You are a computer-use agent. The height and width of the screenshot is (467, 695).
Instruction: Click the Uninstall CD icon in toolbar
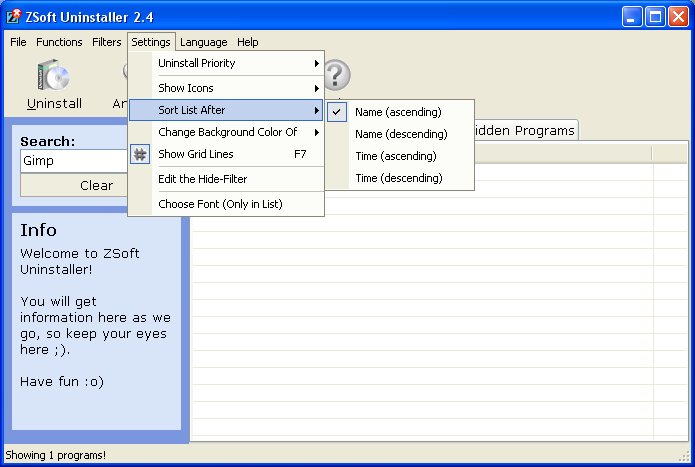coord(54,75)
